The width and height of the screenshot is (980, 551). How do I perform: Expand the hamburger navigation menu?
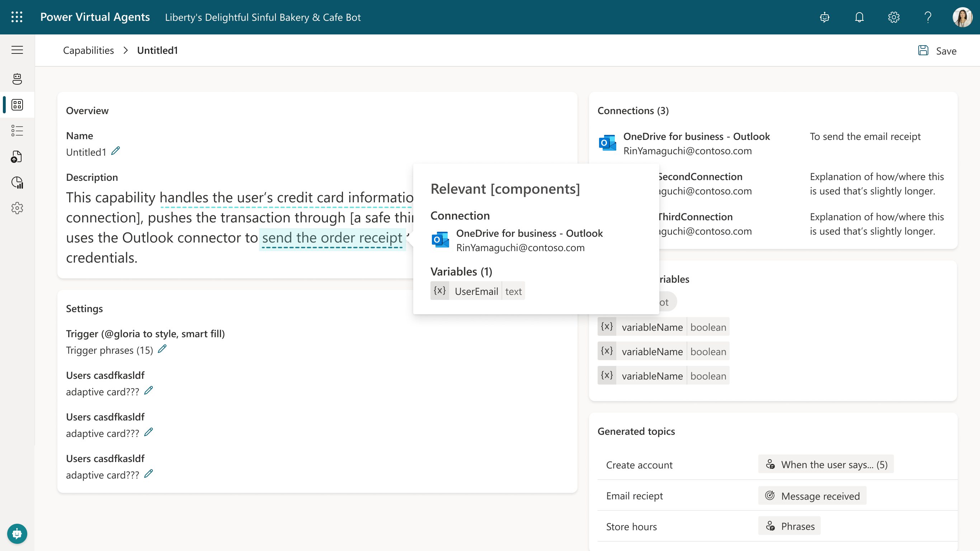click(17, 50)
